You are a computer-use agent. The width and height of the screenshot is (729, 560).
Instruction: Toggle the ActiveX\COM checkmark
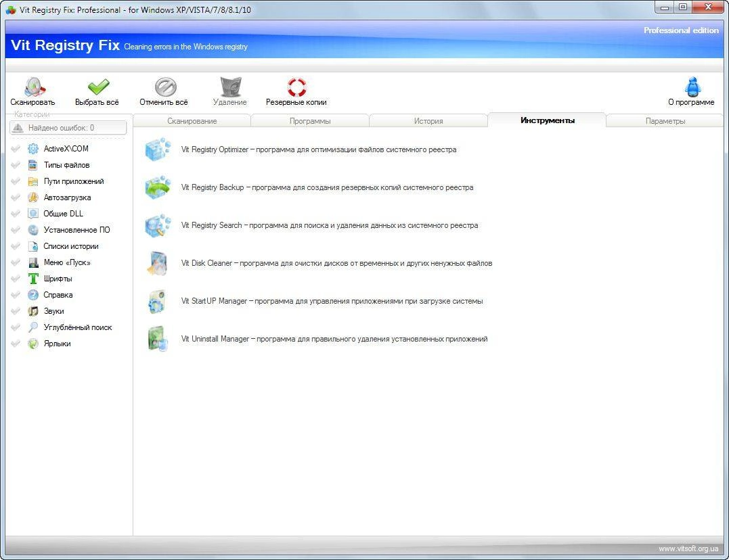point(16,149)
